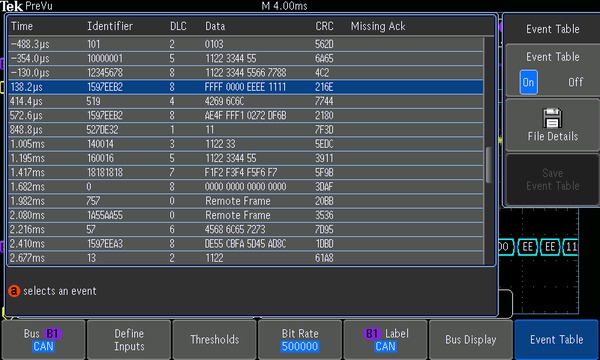Click the B1 badge in Label button

[x=372, y=334]
